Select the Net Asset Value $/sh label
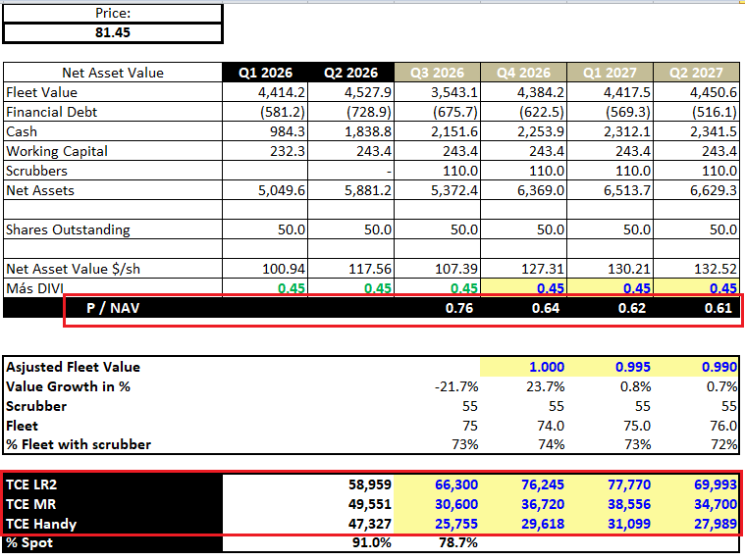 point(113,269)
